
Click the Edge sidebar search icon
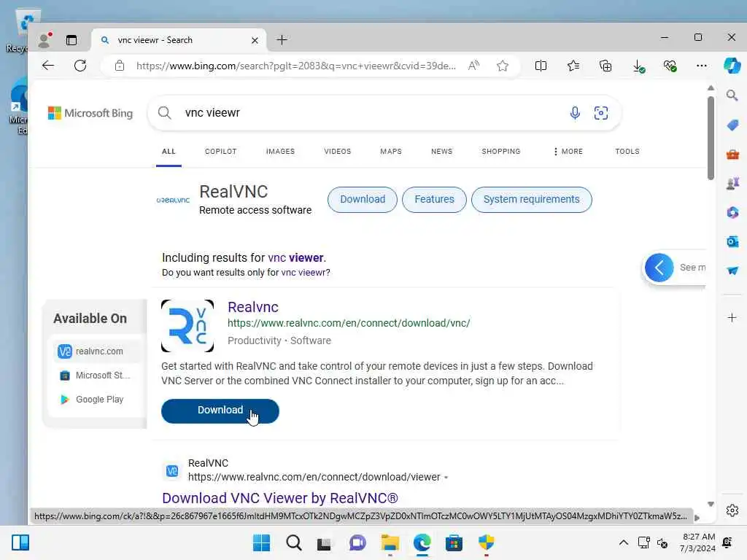pos(732,96)
